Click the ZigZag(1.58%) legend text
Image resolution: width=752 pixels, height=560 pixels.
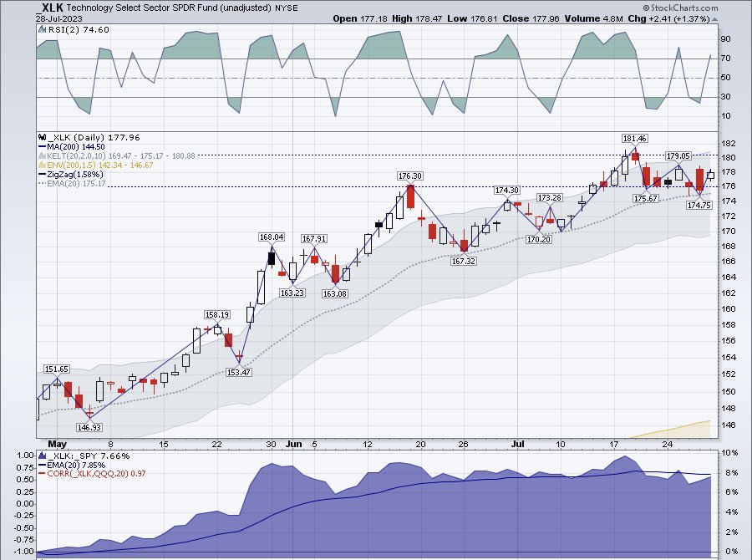pos(75,174)
